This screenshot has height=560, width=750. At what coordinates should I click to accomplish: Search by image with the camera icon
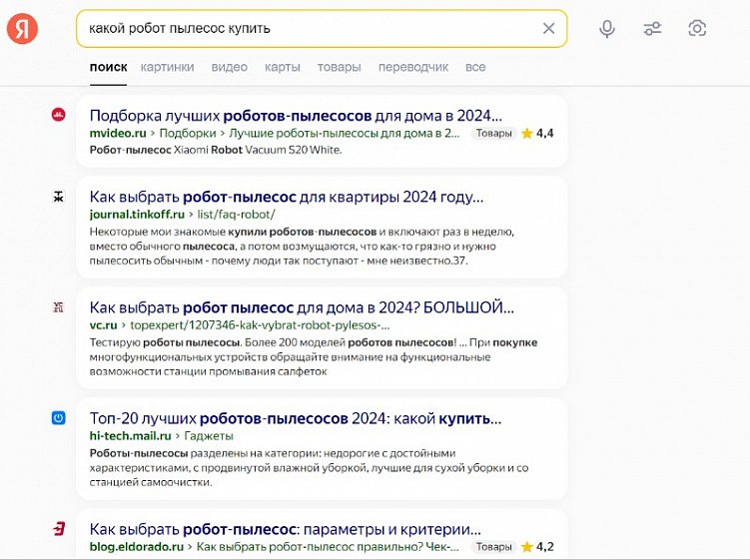click(x=697, y=28)
